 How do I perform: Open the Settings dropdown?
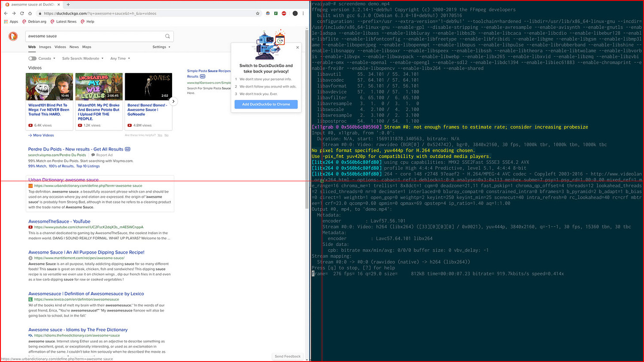pyautogui.click(x=161, y=47)
